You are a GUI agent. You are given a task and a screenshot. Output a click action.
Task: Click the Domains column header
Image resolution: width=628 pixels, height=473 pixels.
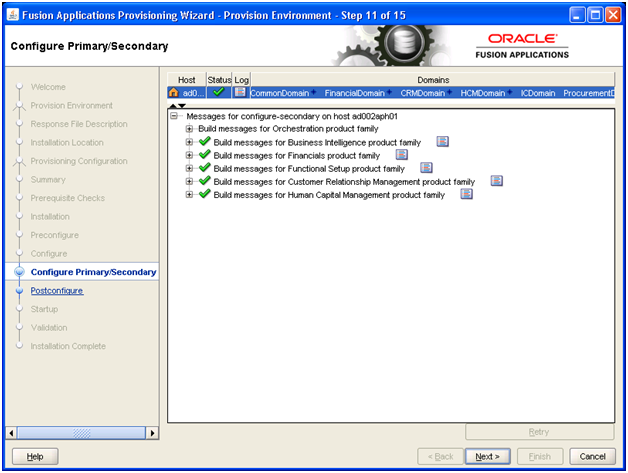pos(433,80)
